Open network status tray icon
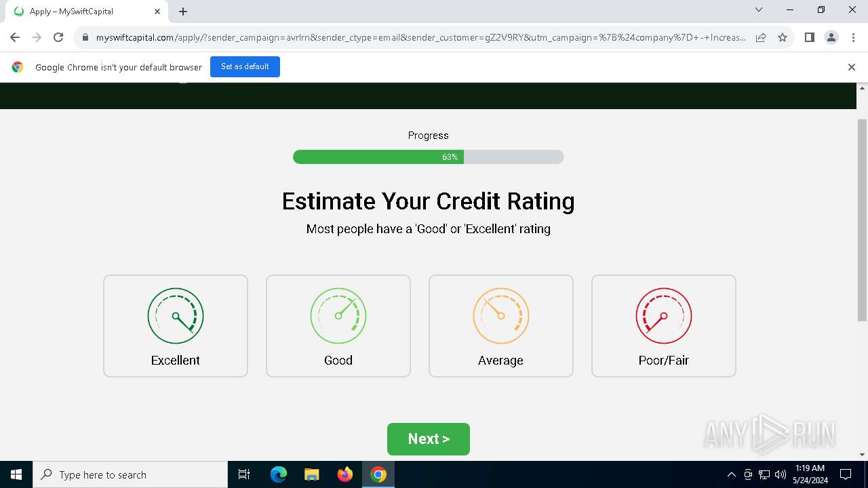The height and width of the screenshot is (488, 868). pos(764,474)
